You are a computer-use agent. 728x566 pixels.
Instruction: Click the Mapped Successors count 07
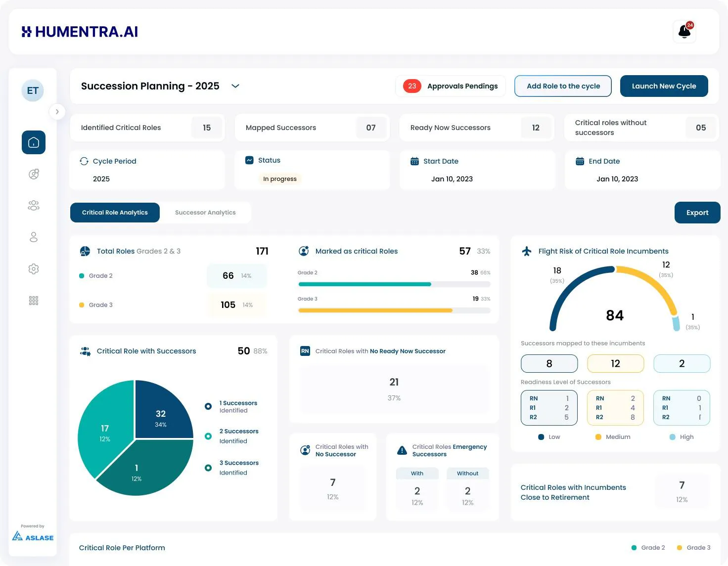coord(371,128)
